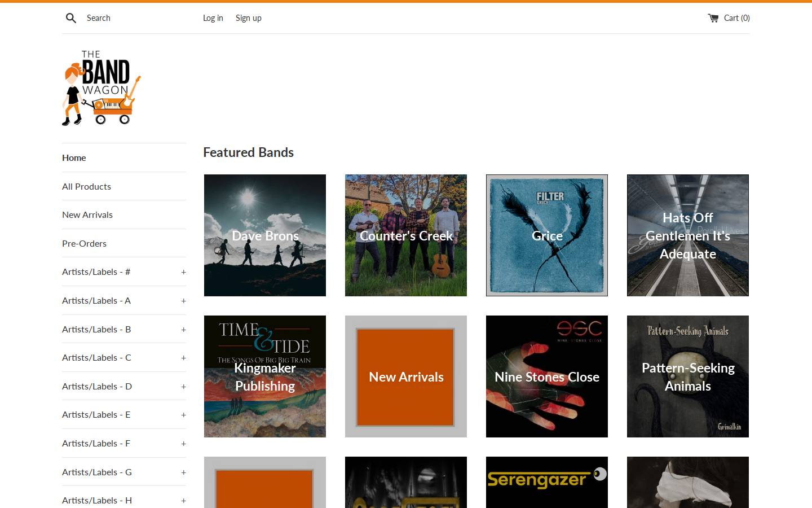Open the Grice band tile

[547, 235]
